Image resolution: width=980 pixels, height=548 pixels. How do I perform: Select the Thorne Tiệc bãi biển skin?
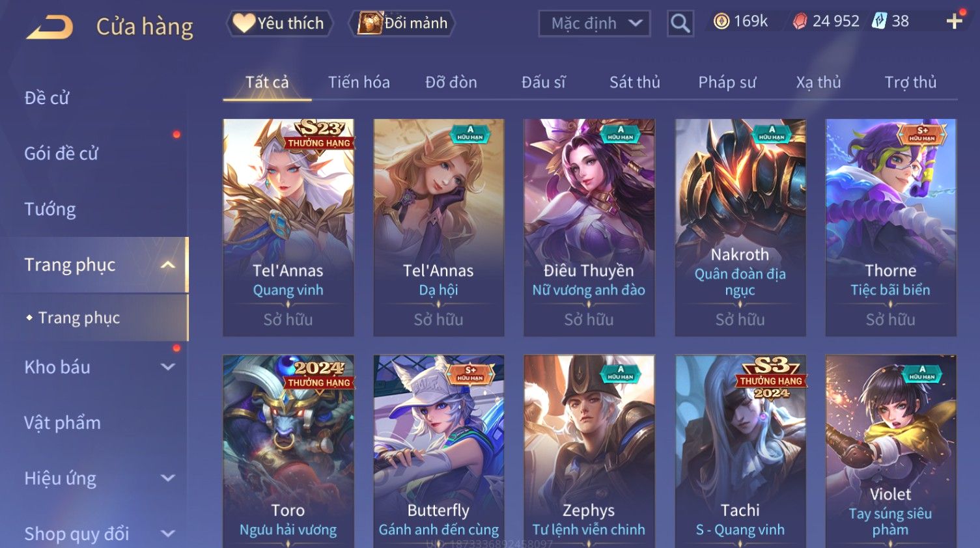click(x=890, y=227)
